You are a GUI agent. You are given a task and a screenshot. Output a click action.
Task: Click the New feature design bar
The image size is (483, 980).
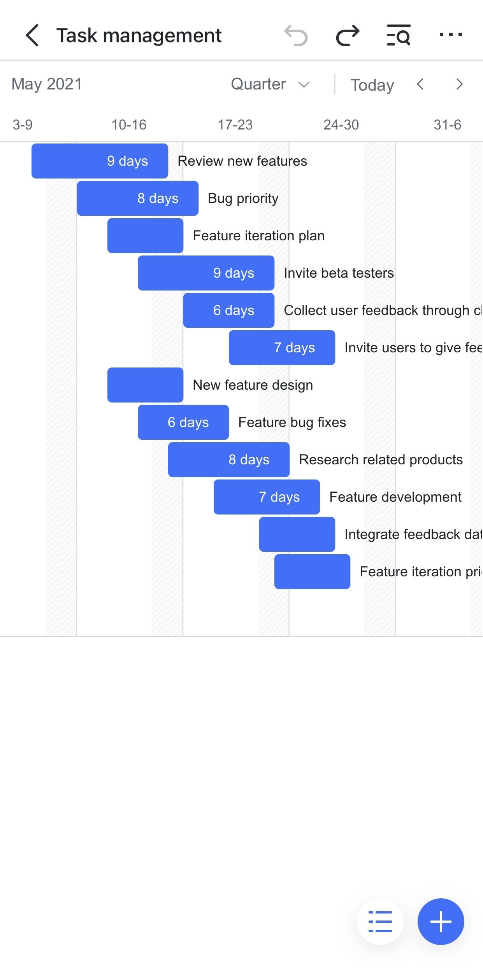pyautogui.click(x=145, y=385)
